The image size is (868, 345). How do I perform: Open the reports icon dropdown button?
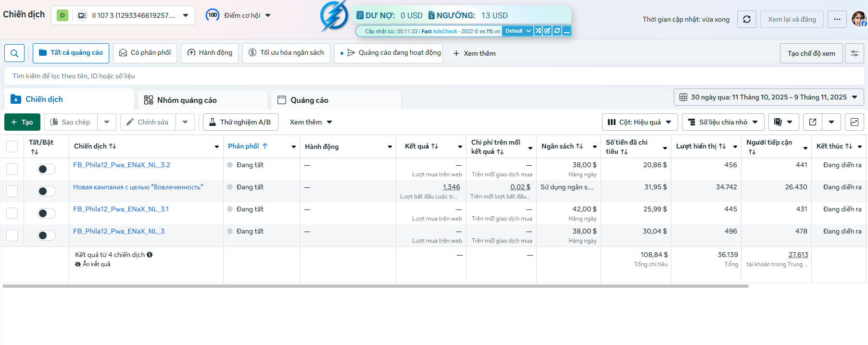[783, 122]
